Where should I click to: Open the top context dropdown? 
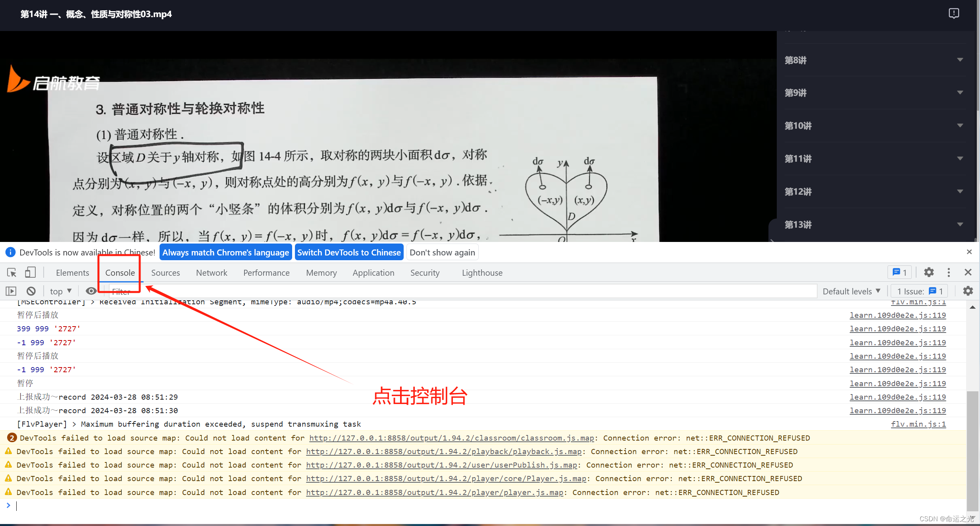tap(61, 291)
